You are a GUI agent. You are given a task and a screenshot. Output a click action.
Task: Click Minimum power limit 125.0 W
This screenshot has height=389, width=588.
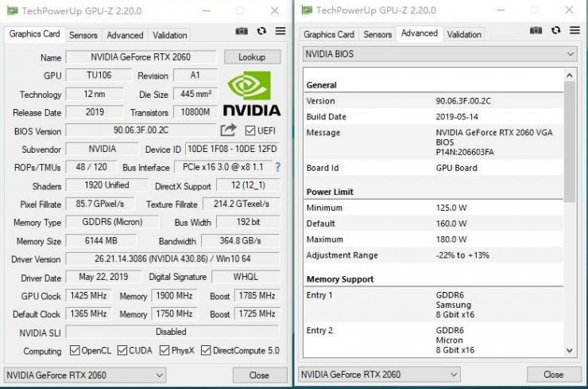(451, 208)
